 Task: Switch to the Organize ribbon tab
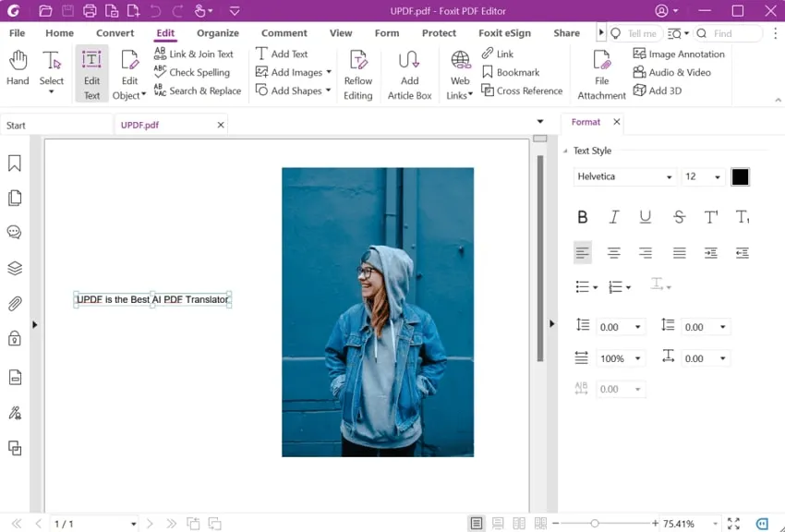click(217, 33)
